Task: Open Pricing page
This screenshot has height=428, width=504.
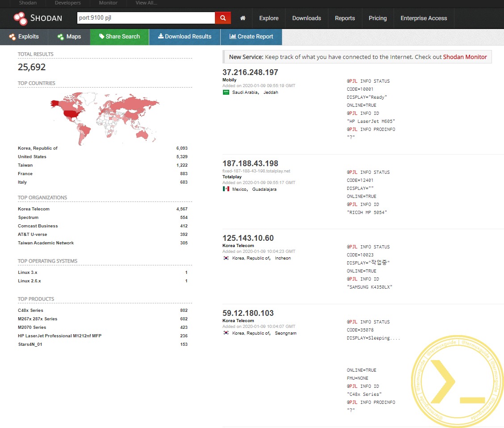Action: coord(378,18)
